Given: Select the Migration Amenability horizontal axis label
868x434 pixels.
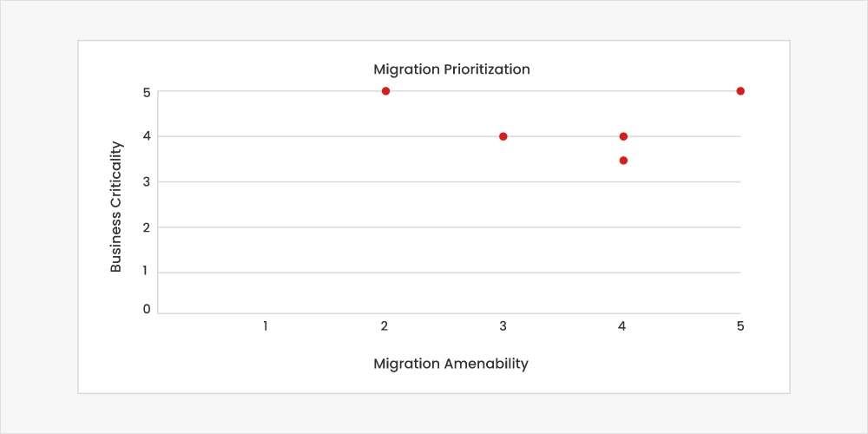Looking at the screenshot, I should click(x=450, y=364).
